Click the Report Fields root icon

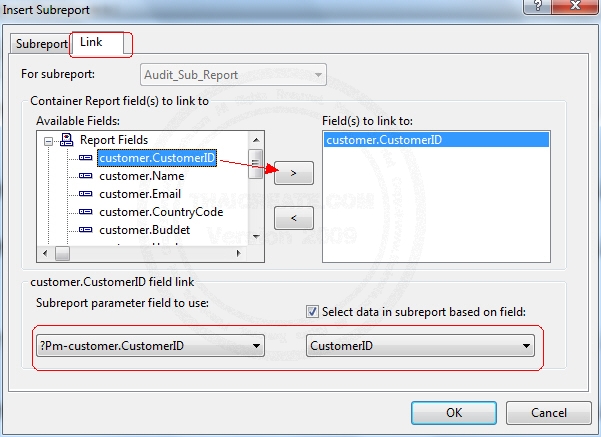point(67,140)
